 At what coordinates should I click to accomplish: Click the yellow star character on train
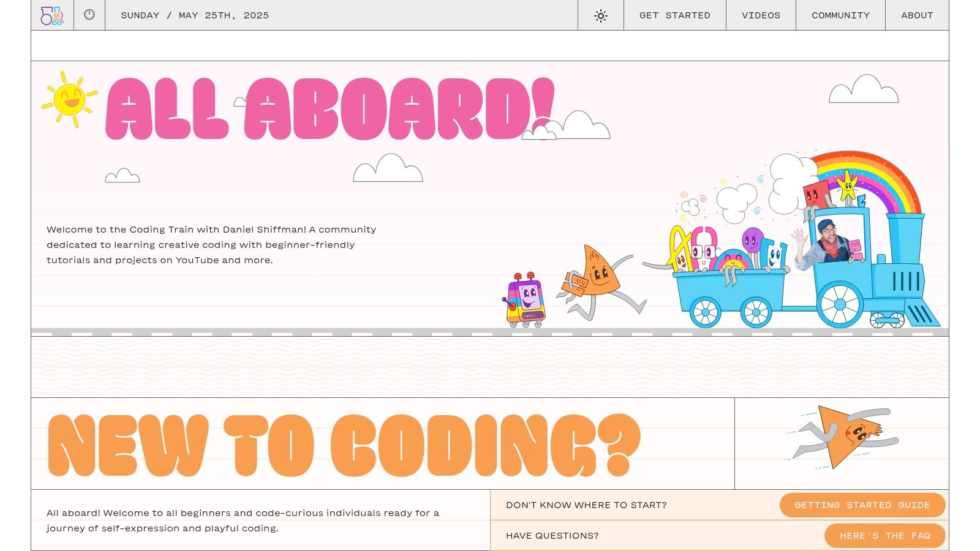point(848,186)
